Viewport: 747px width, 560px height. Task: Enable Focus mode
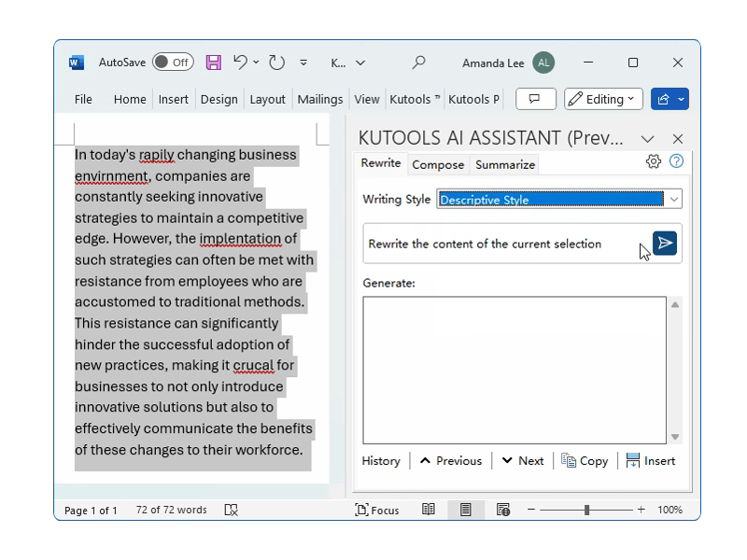(x=377, y=510)
